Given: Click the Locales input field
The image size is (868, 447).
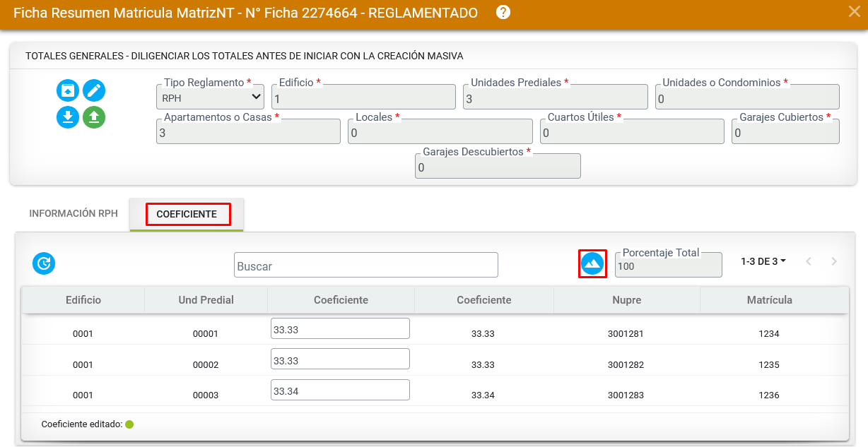Looking at the screenshot, I should click(x=440, y=131).
